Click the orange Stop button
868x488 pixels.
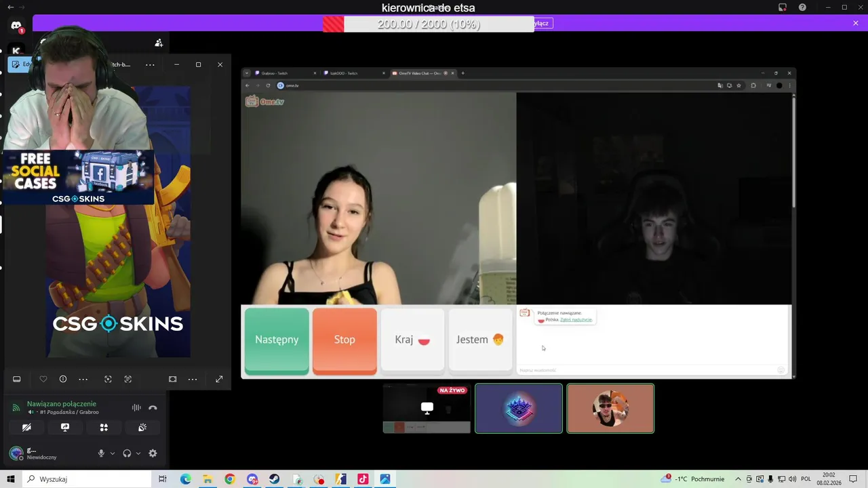[344, 340]
